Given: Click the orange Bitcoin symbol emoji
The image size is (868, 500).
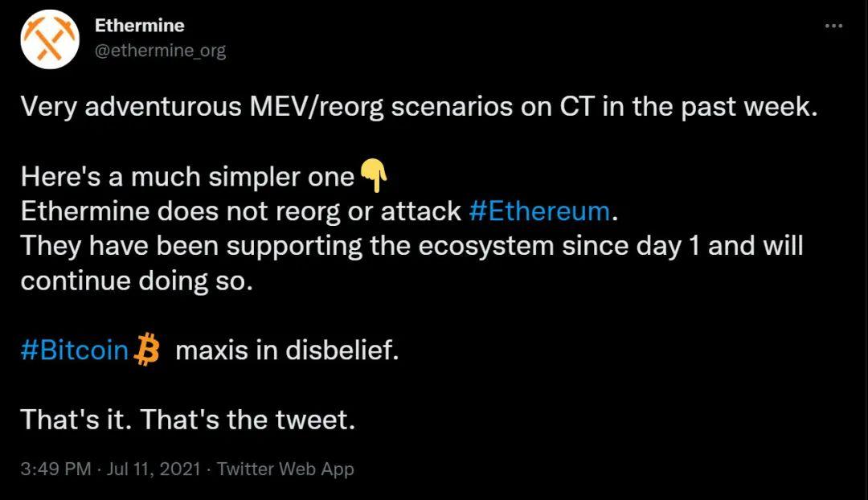Looking at the screenshot, I should pos(148,351).
